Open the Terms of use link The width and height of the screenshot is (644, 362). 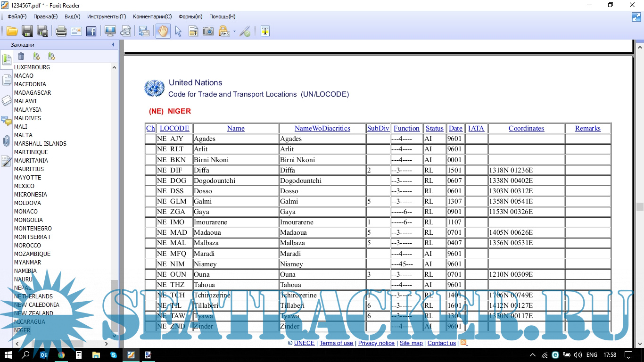click(x=336, y=343)
